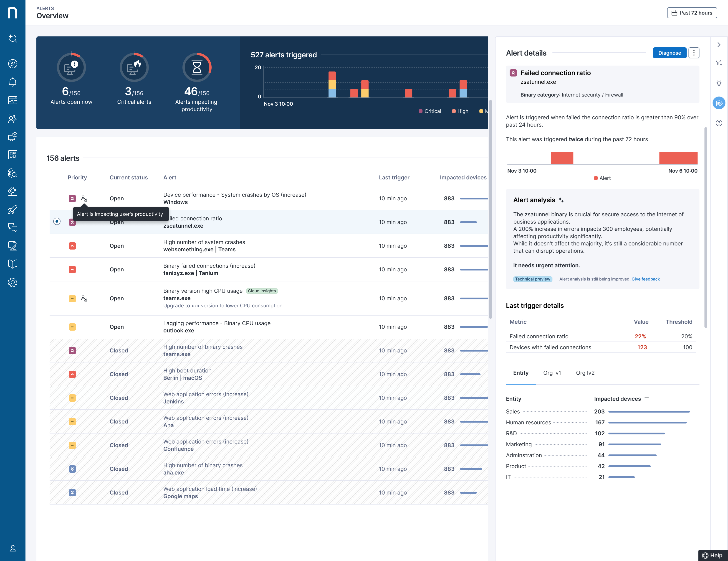Open the search icon in left sidebar
Viewport: 728px width, 561px height.
click(13, 39)
